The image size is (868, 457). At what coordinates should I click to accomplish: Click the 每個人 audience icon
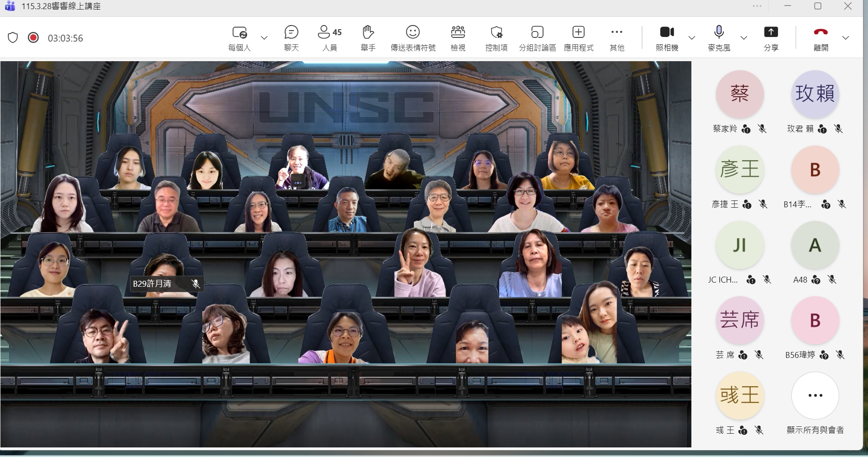click(240, 32)
